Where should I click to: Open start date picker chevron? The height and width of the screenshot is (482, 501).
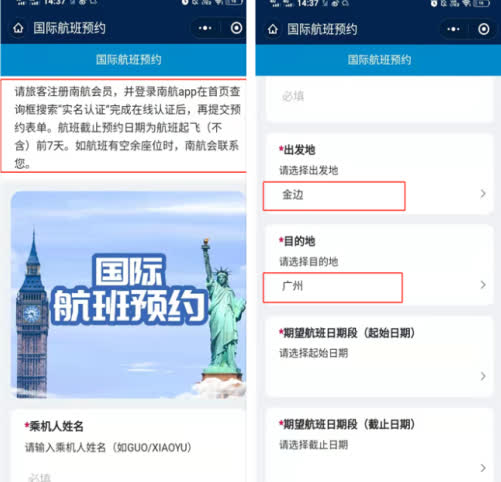483,376
